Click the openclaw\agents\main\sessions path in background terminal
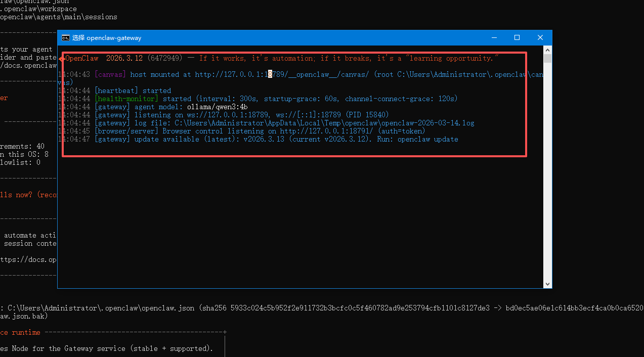The height and width of the screenshot is (357, 644). point(59,17)
